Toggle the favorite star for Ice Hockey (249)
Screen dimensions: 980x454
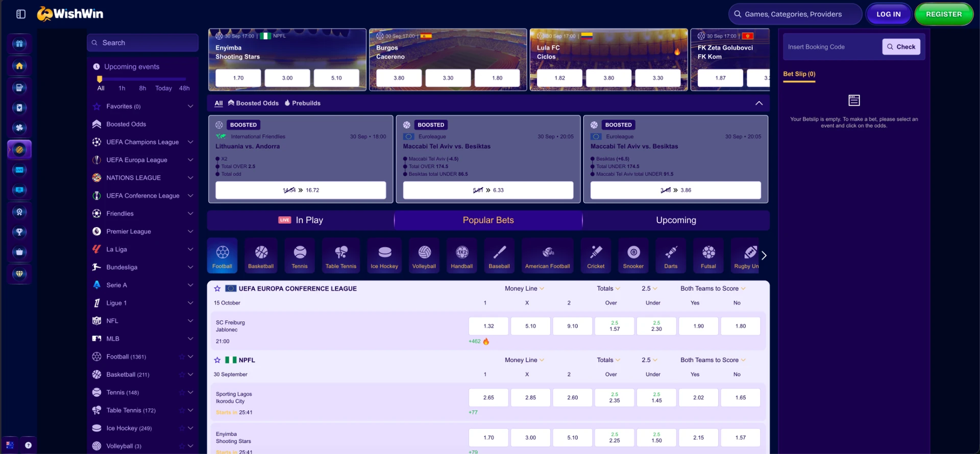pyautogui.click(x=182, y=428)
